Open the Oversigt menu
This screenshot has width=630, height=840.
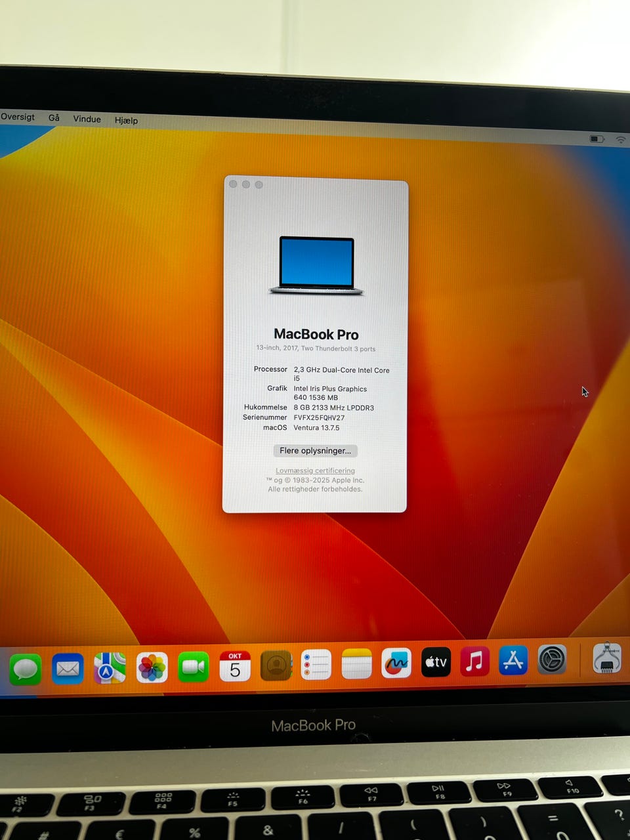tap(18, 117)
